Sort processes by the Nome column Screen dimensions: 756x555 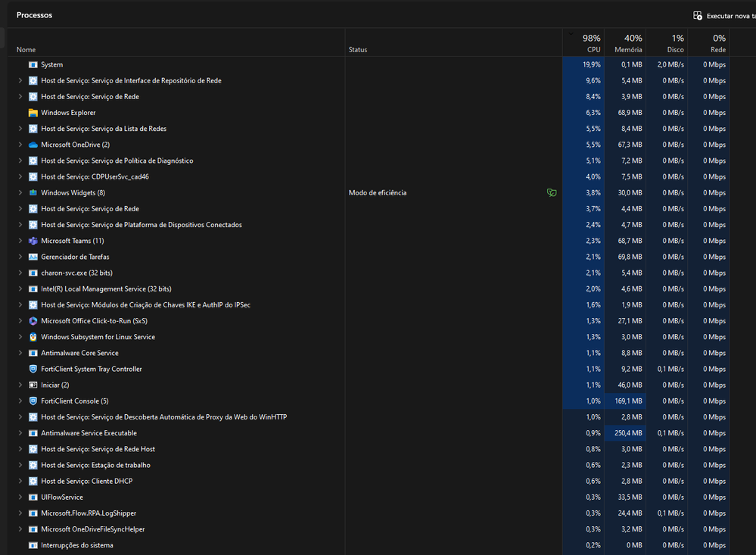click(26, 50)
